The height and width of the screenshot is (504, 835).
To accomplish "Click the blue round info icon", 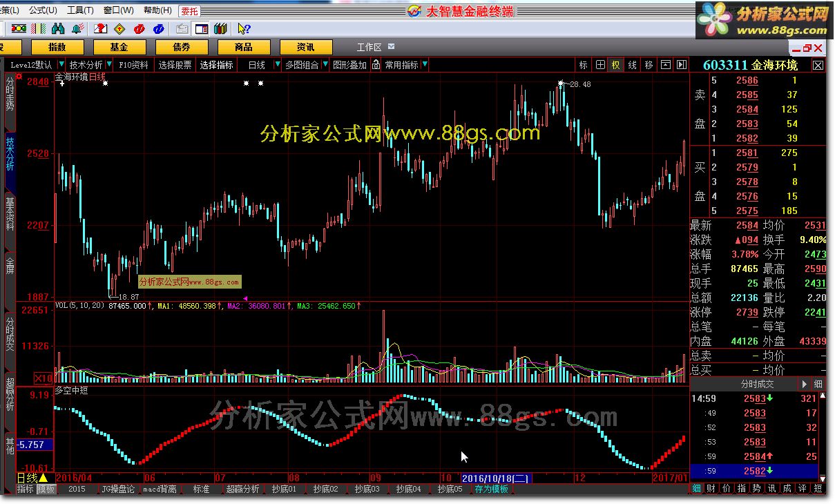I will tap(158, 28).
